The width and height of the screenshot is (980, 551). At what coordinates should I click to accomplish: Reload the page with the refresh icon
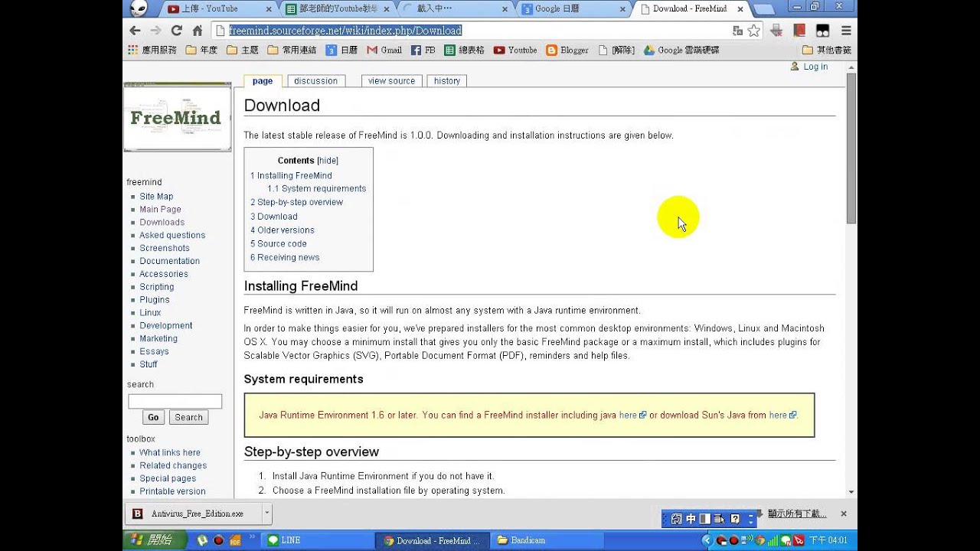tap(177, 31)
